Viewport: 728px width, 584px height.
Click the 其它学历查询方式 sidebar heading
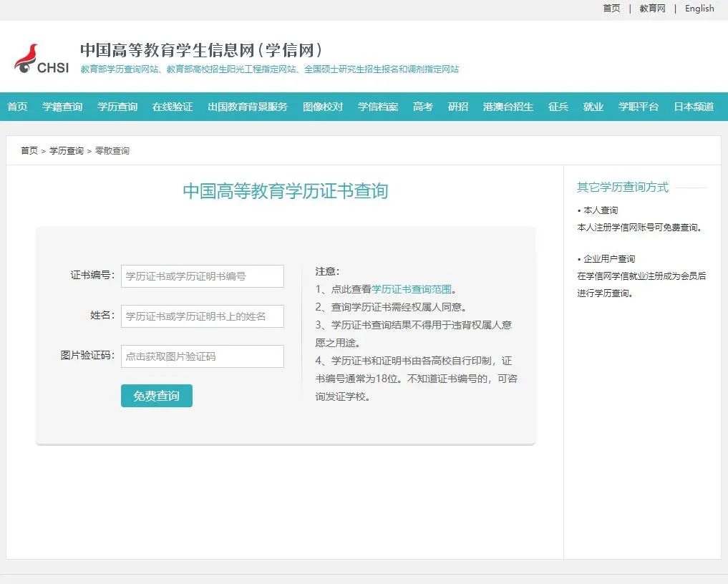point(623,187)
